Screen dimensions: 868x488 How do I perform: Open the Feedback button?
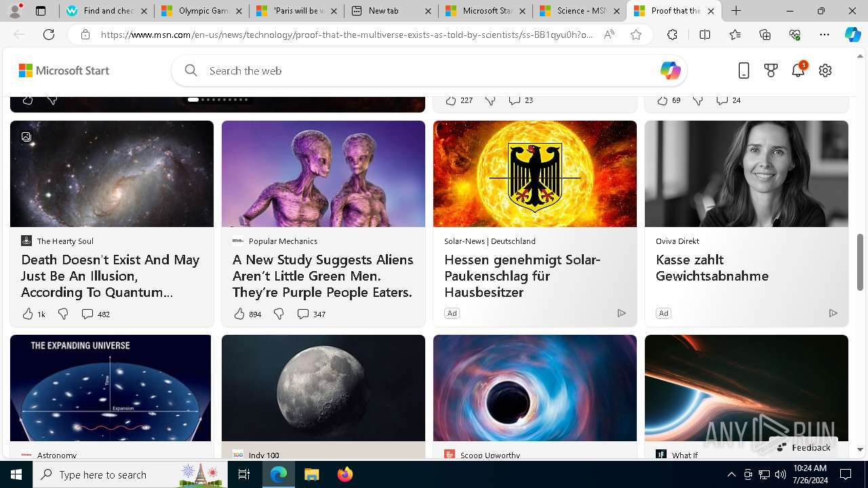(804, 447)
